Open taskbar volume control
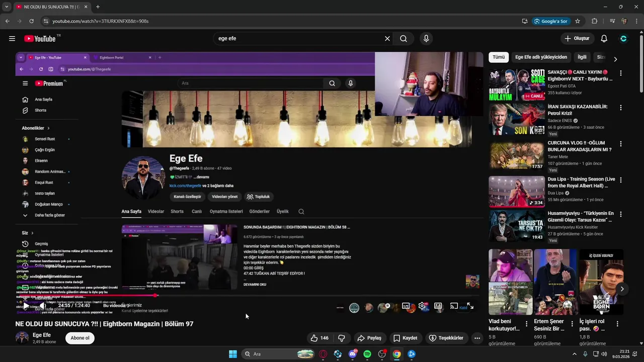Viewport: 644px width, 362px height. [604, 354]
